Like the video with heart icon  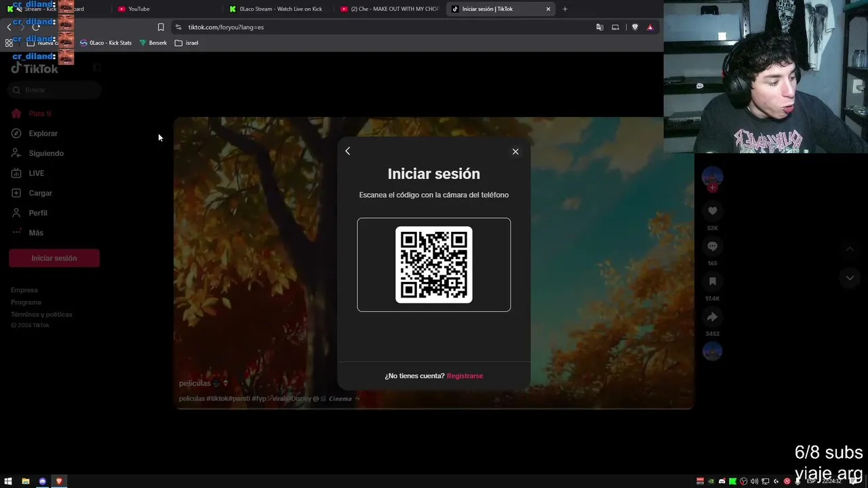[x=712, y=211]
